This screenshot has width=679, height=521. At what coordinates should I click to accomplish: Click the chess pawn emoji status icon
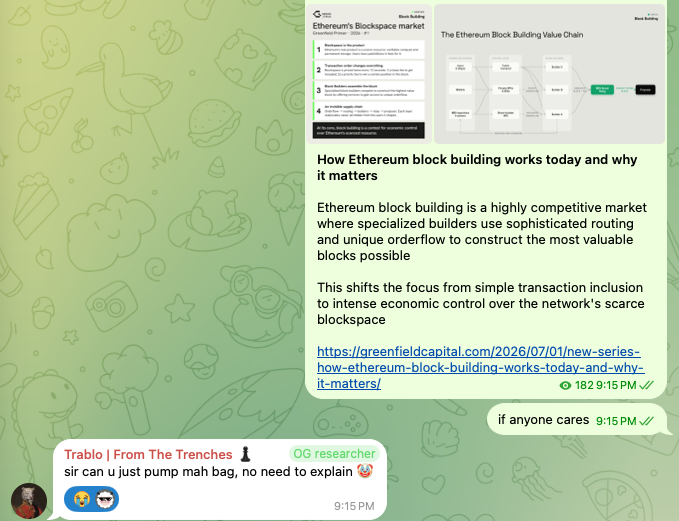coord(246,454)
